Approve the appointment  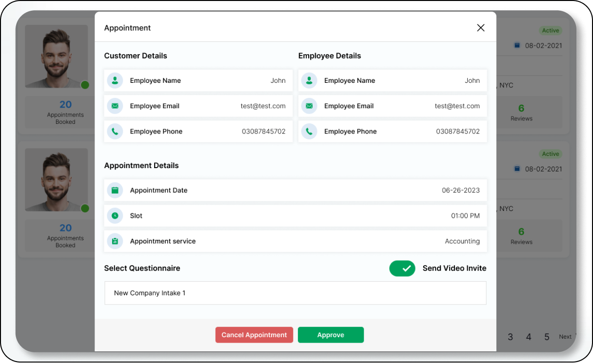point(331,335)
